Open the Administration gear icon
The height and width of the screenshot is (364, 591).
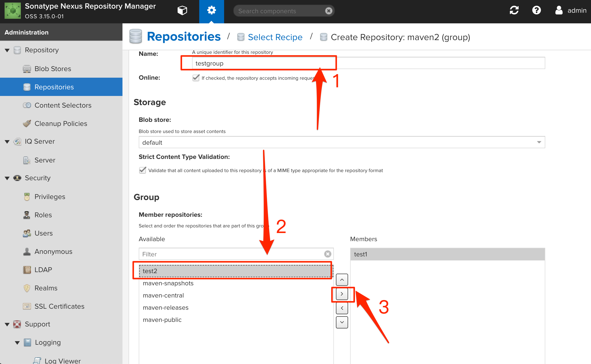click(211, 10)
